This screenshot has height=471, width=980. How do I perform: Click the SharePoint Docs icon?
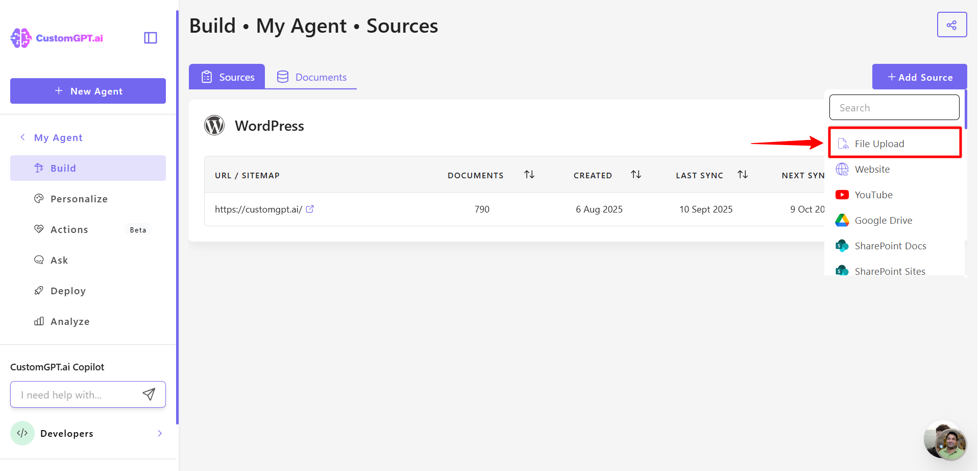(x=842, y=246)
